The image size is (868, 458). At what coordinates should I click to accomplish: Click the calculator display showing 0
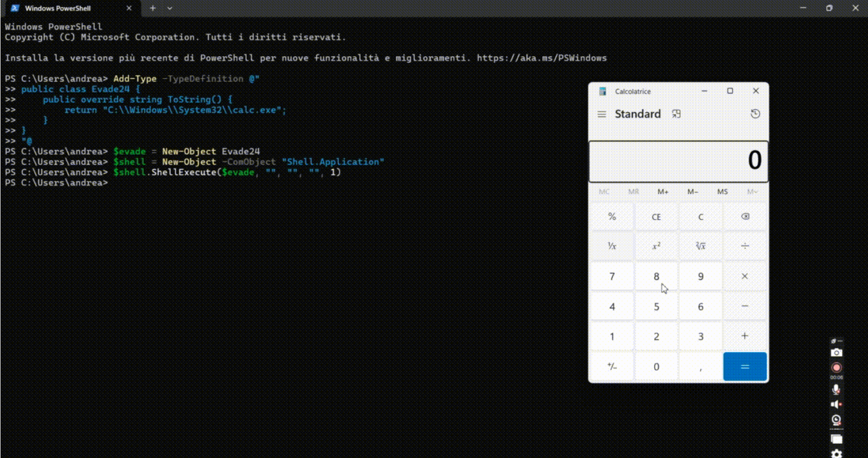point(678,161)
